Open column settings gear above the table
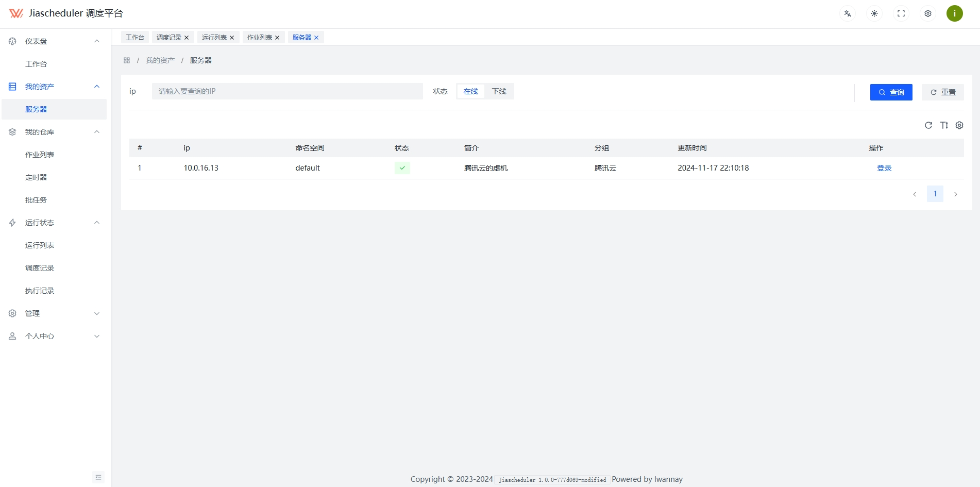980x487 pixels. click(959, 125)
